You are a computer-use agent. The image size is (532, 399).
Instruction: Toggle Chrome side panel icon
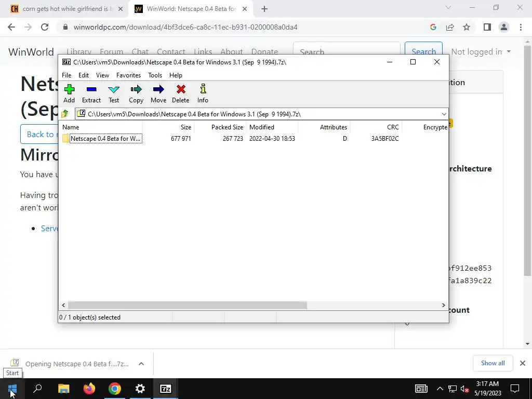487,27
